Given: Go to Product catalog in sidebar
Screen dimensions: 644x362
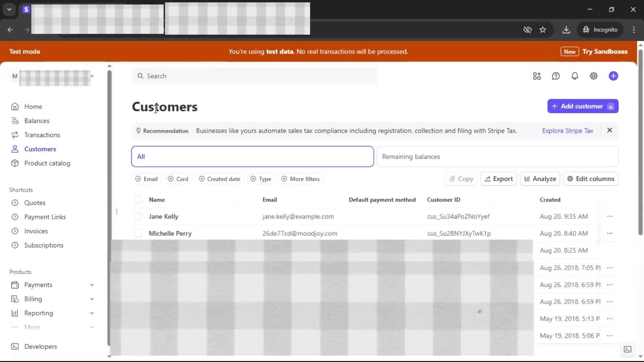Looking at the screenshot, I should click(47, 163).
